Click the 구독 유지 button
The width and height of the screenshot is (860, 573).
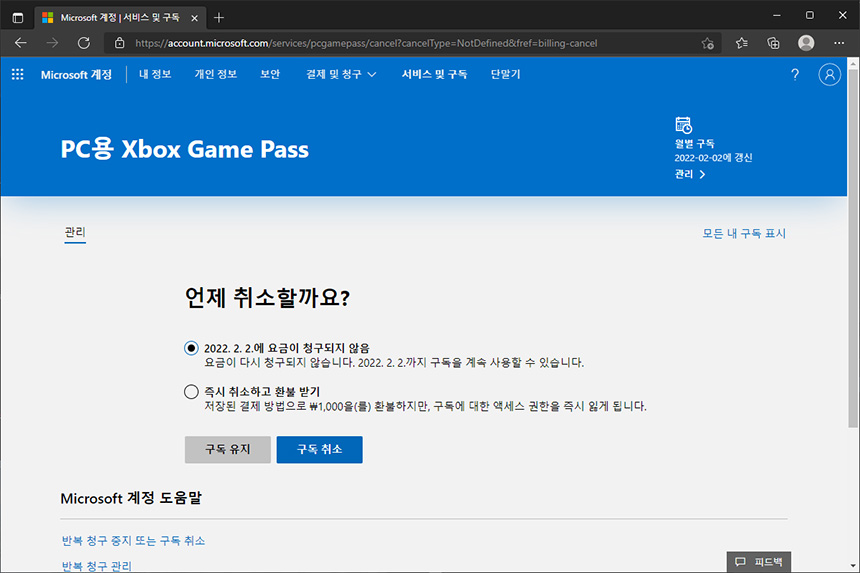coord(228,450)
